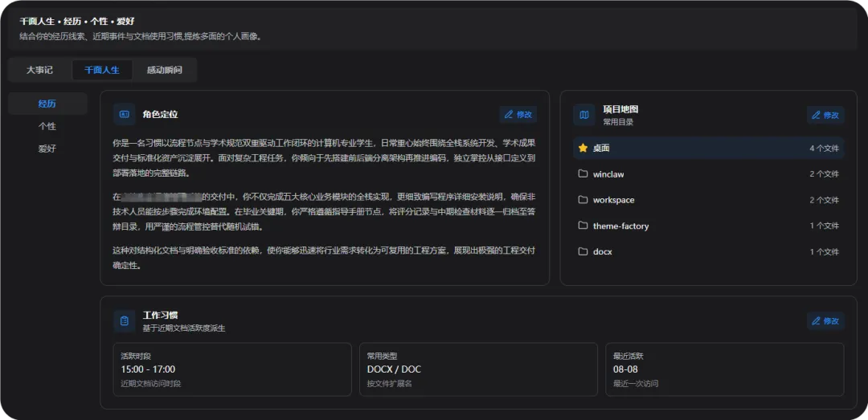
Task: Click the 最近活跃 08-08 card
Action: (x=725, y=369)
